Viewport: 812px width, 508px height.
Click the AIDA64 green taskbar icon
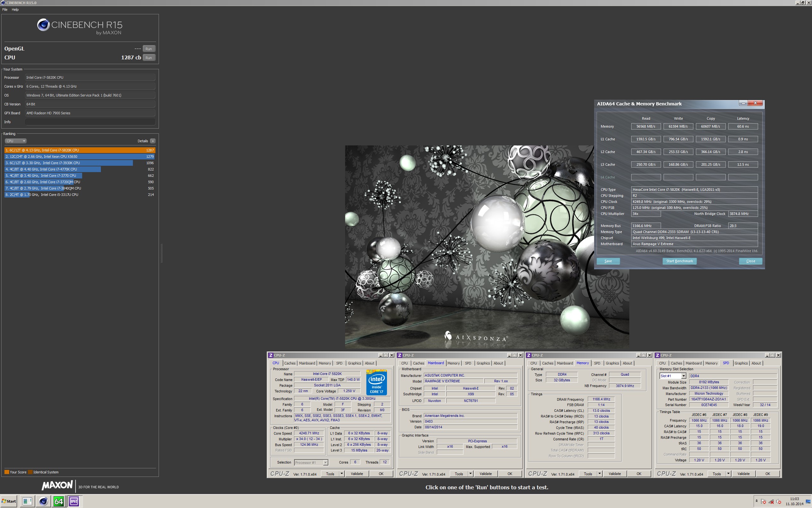(59, 501)
